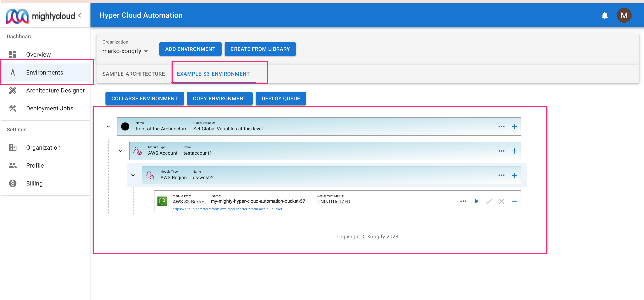Click the notifications bell icon

click(604, 16)
